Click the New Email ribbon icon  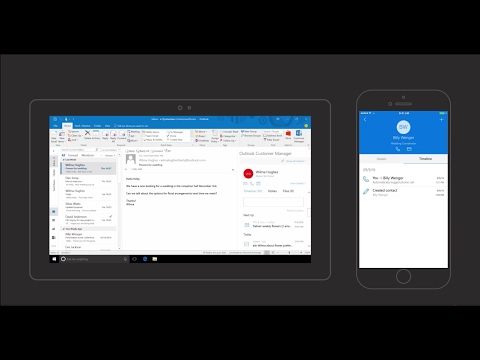[54, 136]
